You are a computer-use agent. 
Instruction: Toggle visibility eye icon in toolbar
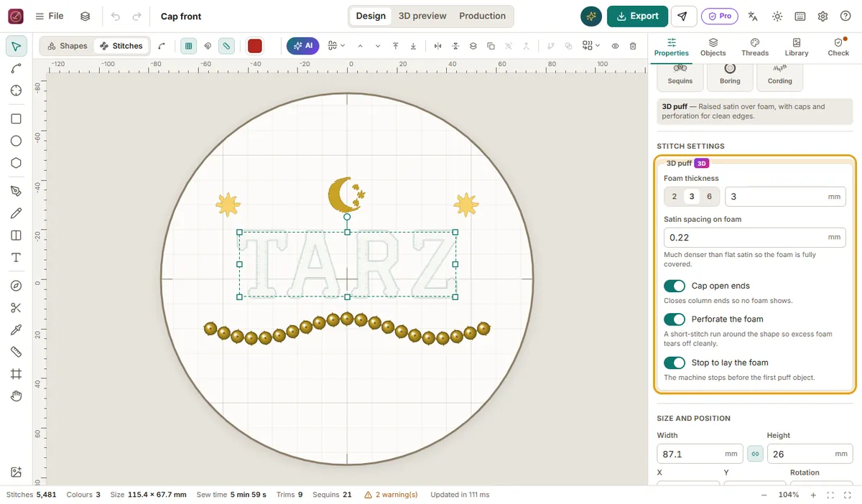(616, 46)
